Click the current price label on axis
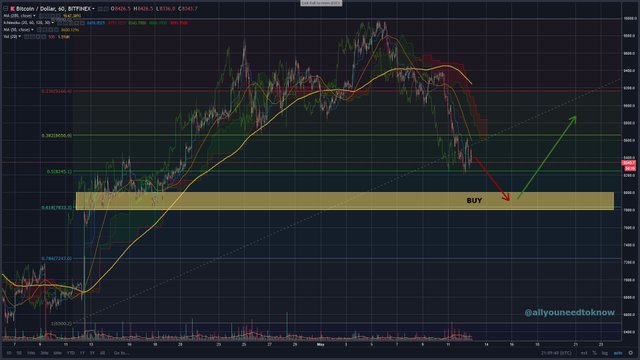This screenshot has height=360, width=640. pyautogui.click(x=629, y=163)
